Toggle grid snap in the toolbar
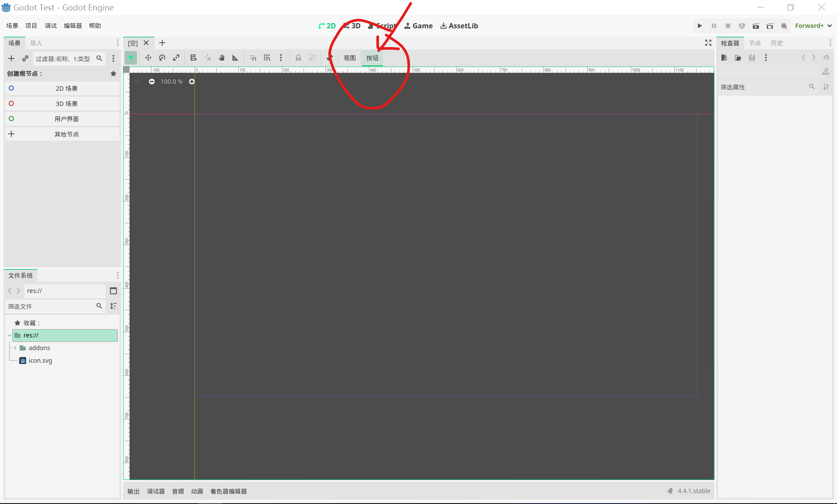This screenshot has width=837, height=504. point(267,58)
